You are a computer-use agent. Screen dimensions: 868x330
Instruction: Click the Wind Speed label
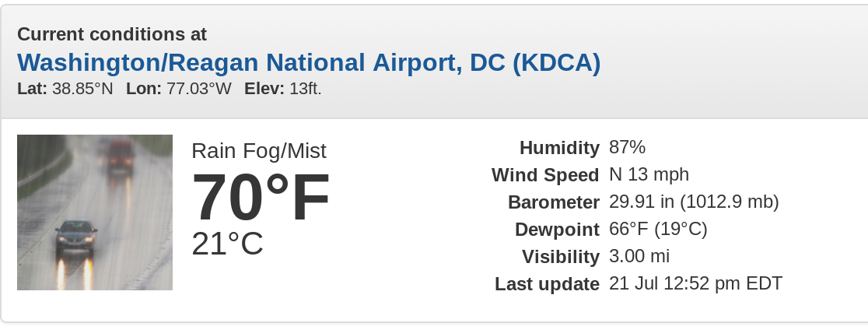click(545, 175)
